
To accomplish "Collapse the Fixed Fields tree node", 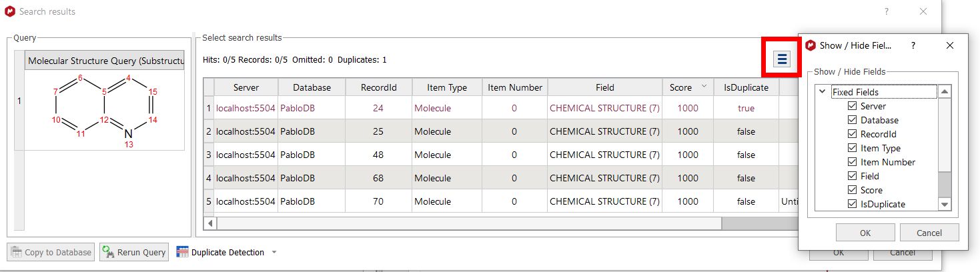I will click(x=822, y=92).
